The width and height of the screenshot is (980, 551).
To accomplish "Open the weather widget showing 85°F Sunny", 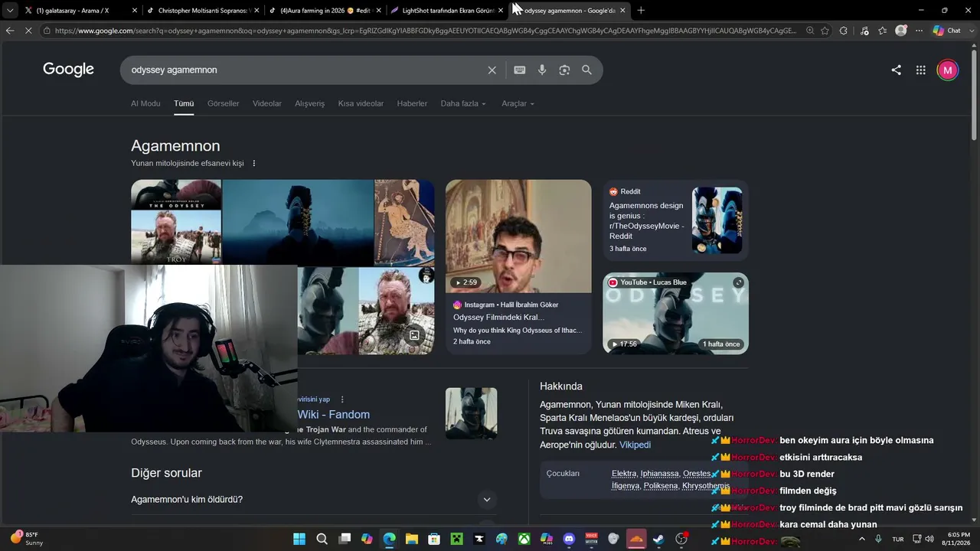I will coord(28,539).
